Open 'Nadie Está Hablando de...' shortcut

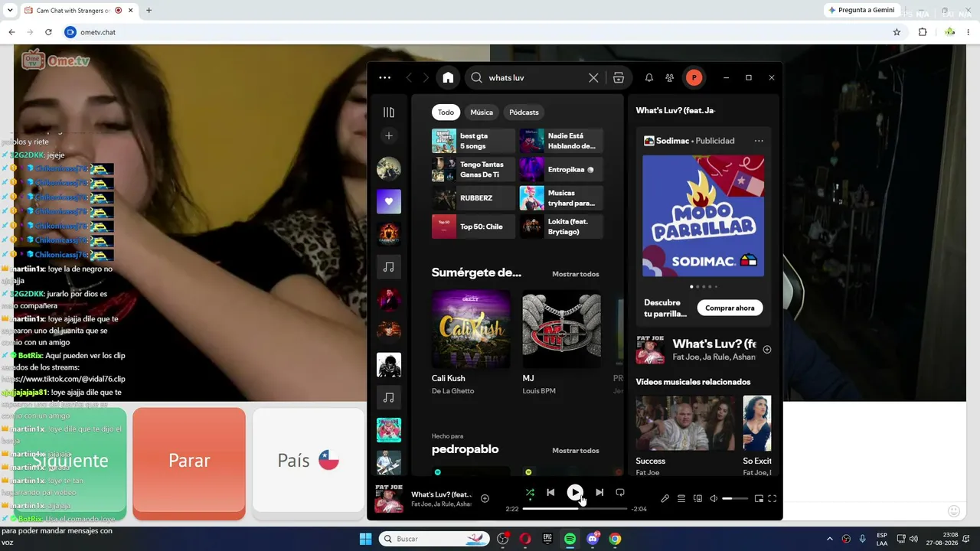[x=561, y=141]
